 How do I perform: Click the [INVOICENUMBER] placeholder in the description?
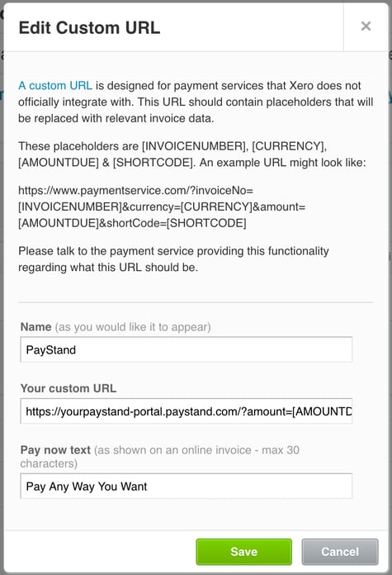(195, 146)
